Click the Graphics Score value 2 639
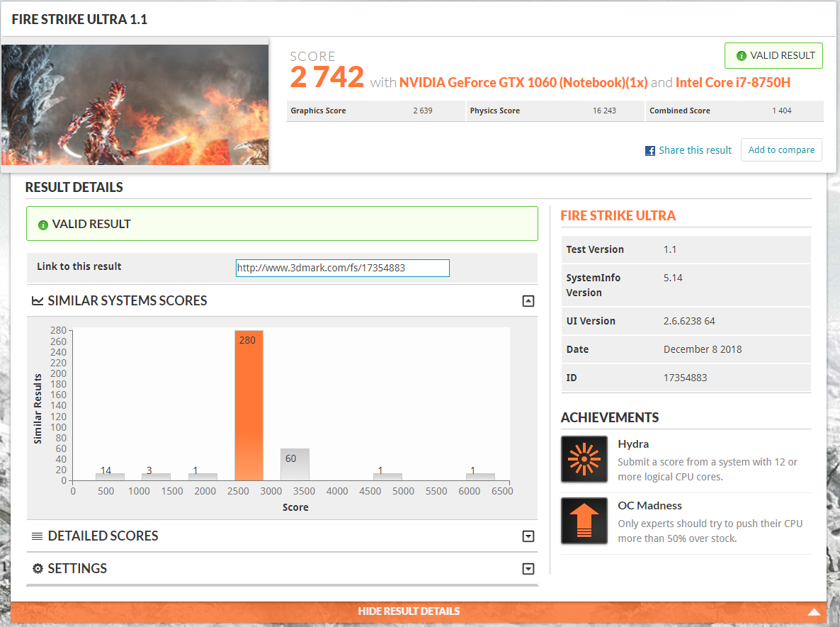The image size is (840, 627). (x=423, y=111)
